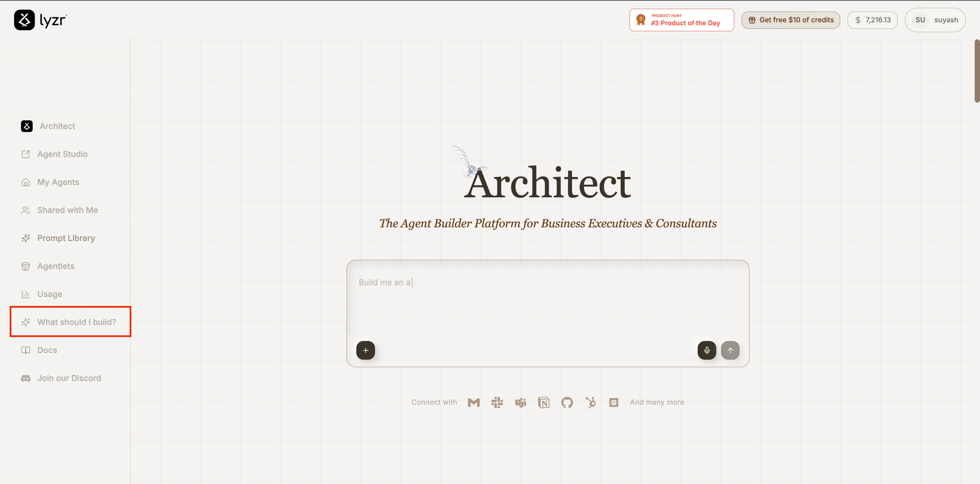Image resolution: width=980 pixels, height=484 pixels.
Task: Click the HubSpot integration icon
Action: pyautogui.click(x=590, y=402)
